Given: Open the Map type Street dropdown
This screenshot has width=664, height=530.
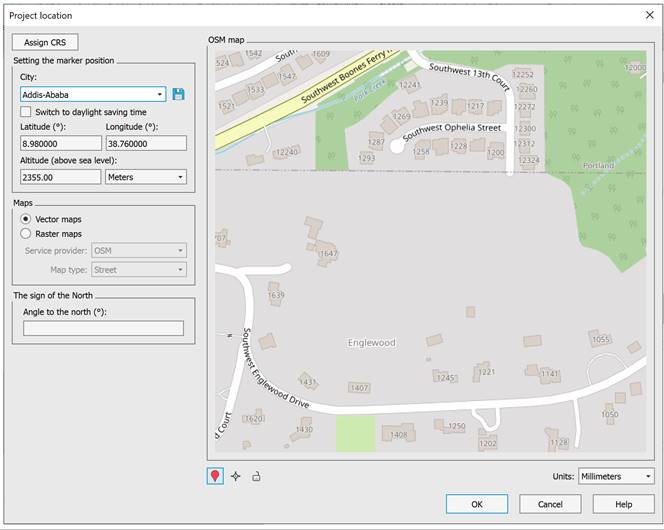Looking at the screenshot, I should click(139, 270).
